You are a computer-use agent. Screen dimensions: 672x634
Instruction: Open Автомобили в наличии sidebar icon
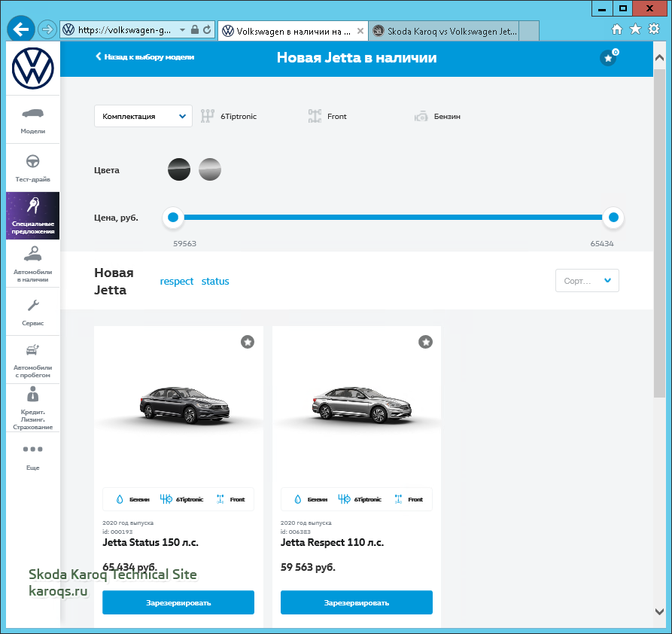[x=33, y=254]
